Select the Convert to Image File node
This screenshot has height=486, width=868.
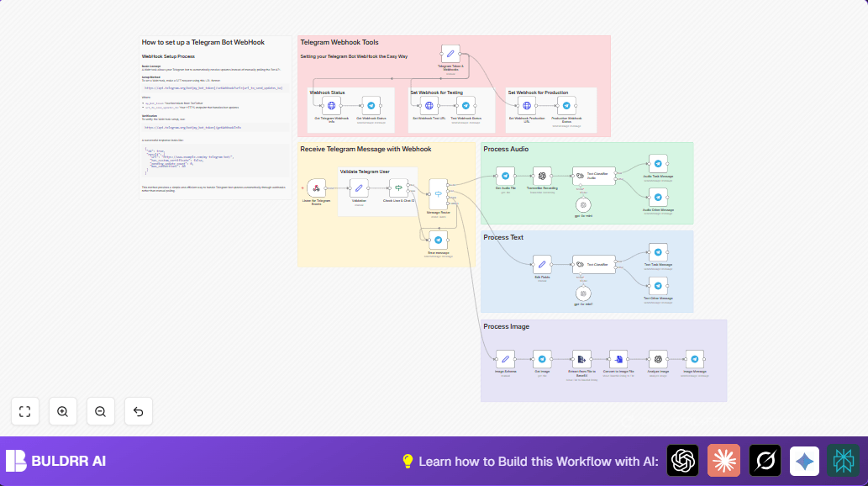tap(618, 359)
